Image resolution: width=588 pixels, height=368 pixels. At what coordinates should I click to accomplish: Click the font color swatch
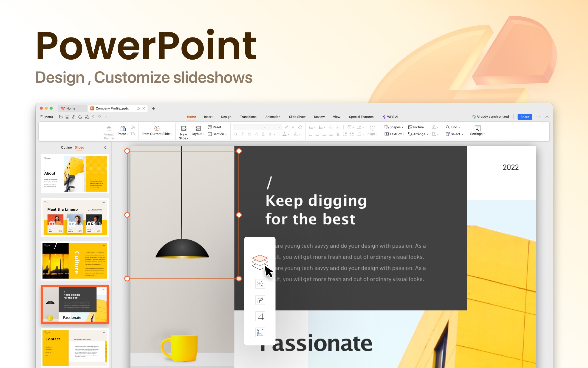[x=284, y=134]
